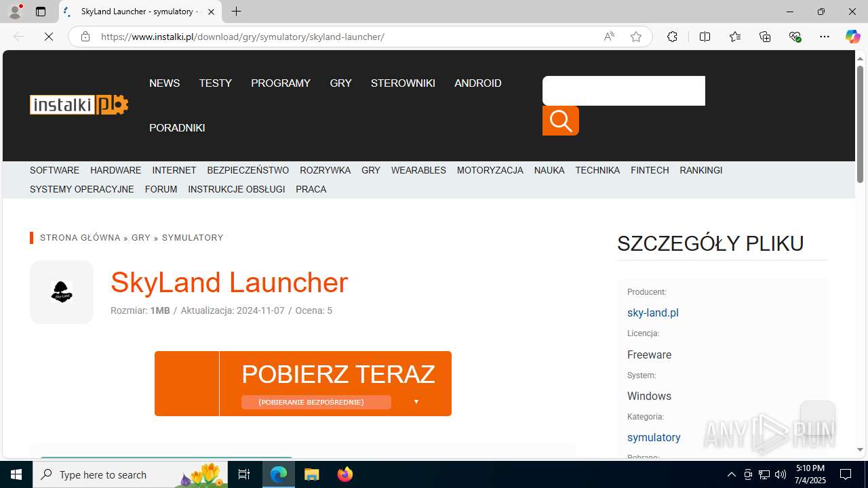Go to the SOFTWARE category
The height and width of the screenshot is (488, 868).
point(54,170)
